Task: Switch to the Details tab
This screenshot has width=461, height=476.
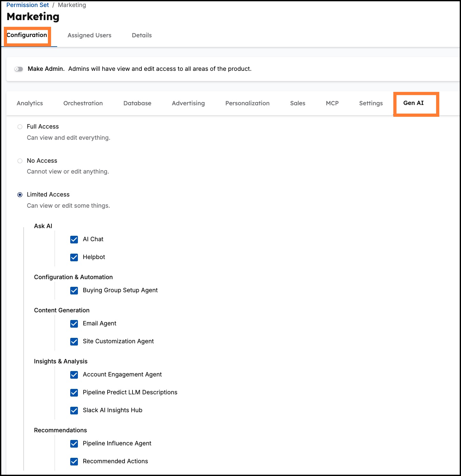Action: [x=142, y=35]
